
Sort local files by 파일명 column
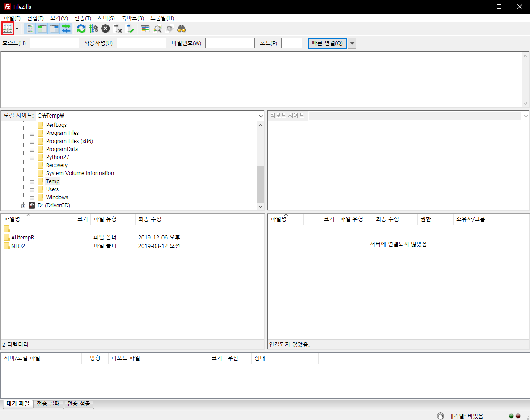[x=28, y=219]
